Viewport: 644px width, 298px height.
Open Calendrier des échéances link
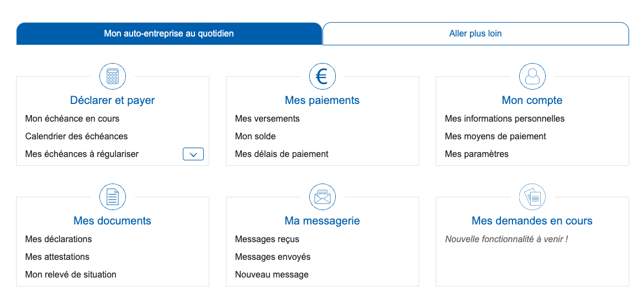tap(76, 137)
